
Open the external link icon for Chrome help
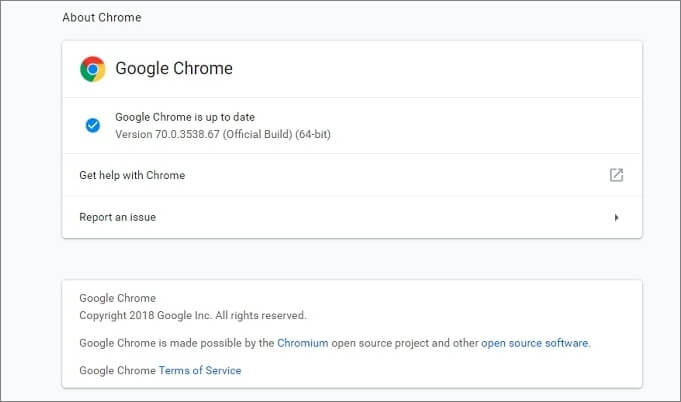(x=616, y=175)
